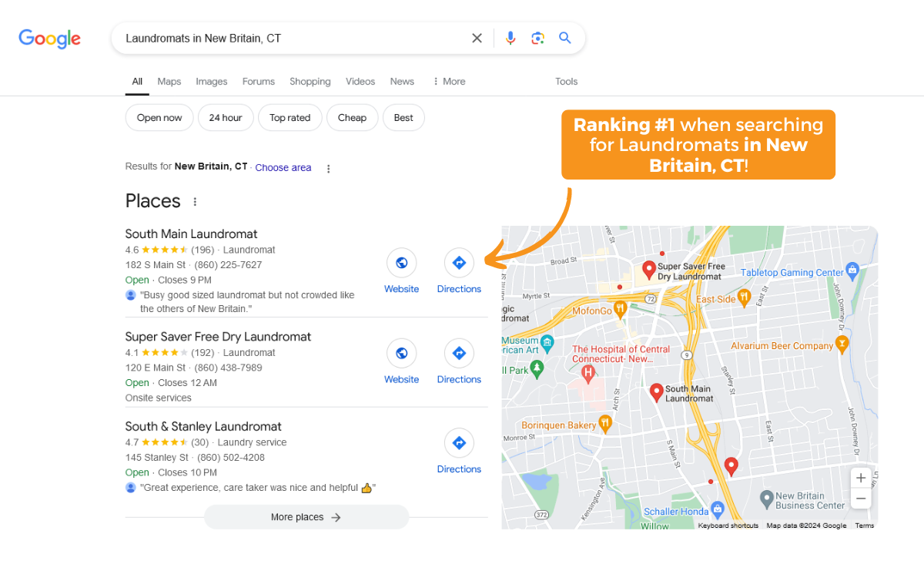Search by image with Google Lens icon
This screenshot has width=924, height=561.
(x=537, y=38)
